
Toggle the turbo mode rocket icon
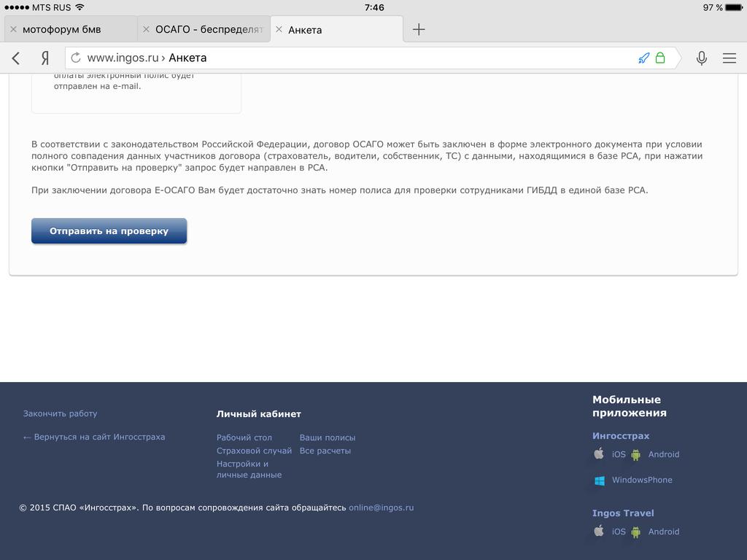[643, 58]
